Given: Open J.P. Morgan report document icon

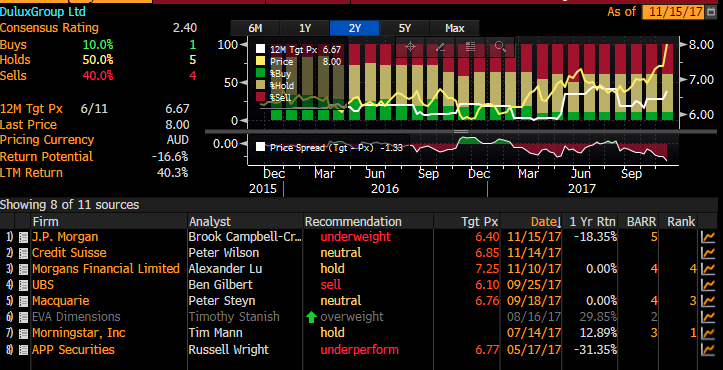Looking at the screenshot, I should (23, 238).
